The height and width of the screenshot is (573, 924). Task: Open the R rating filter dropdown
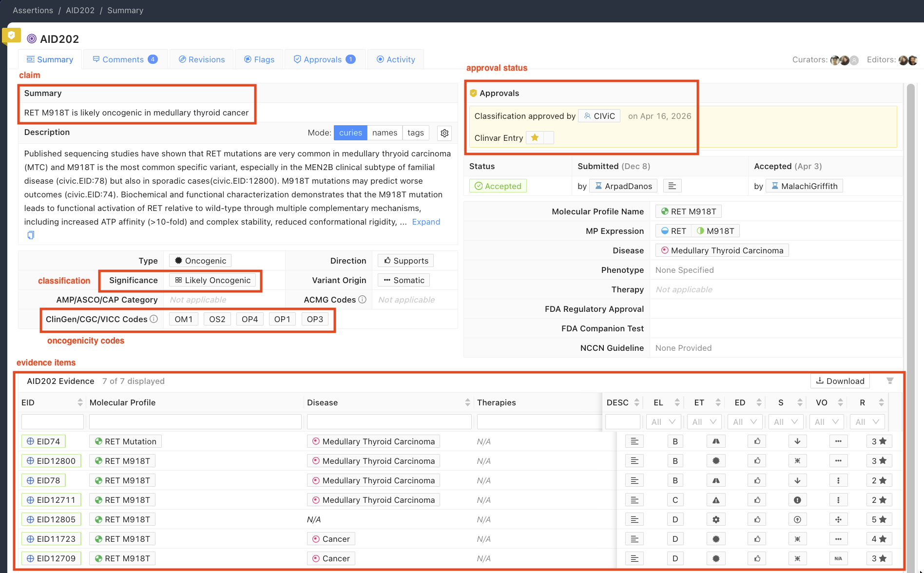coord(867,422)
